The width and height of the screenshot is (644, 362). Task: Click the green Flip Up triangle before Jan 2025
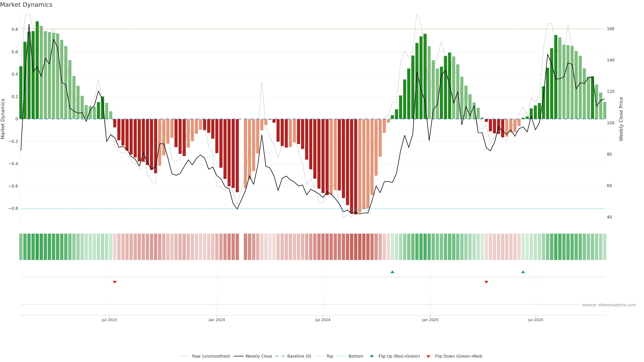click(x=392, y=272)
